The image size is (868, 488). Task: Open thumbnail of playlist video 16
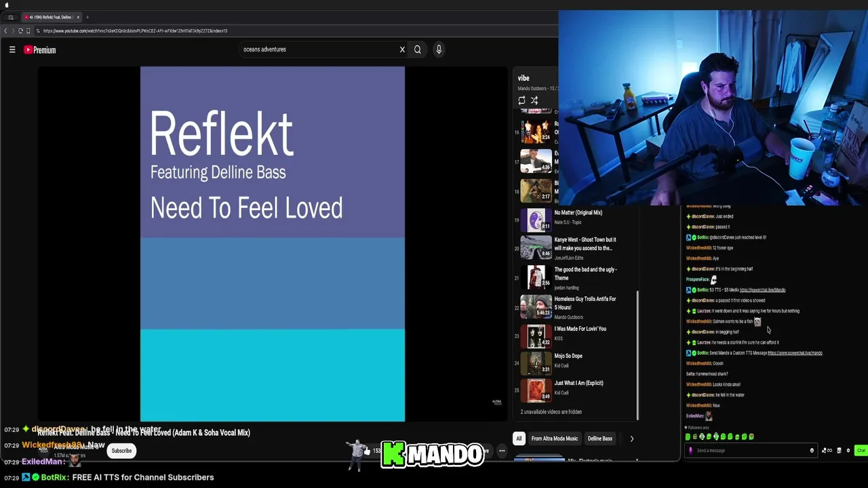point(536,131)
